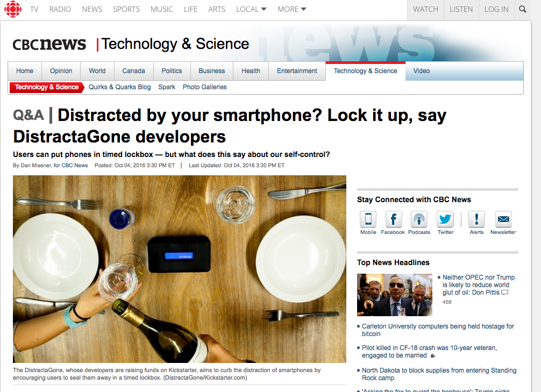
Task: Click the Dan Misener byline text
Action: tap(51, 165)
